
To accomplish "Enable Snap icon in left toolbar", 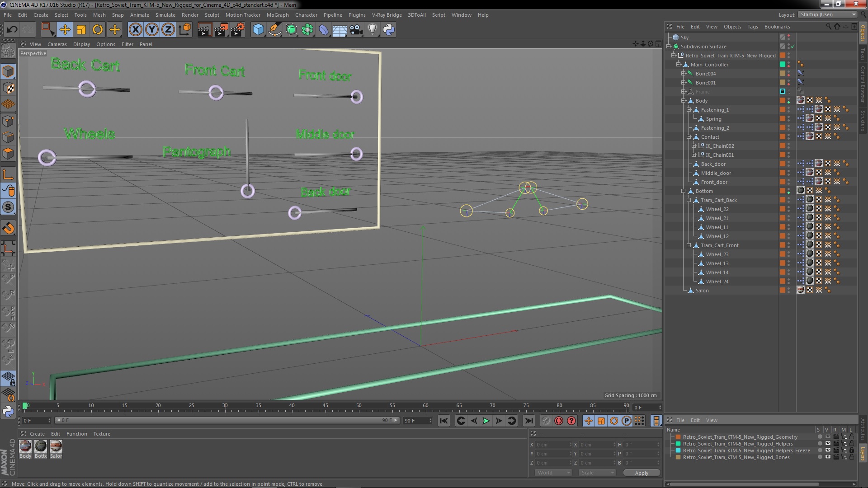I will click(x=8, y=207).
